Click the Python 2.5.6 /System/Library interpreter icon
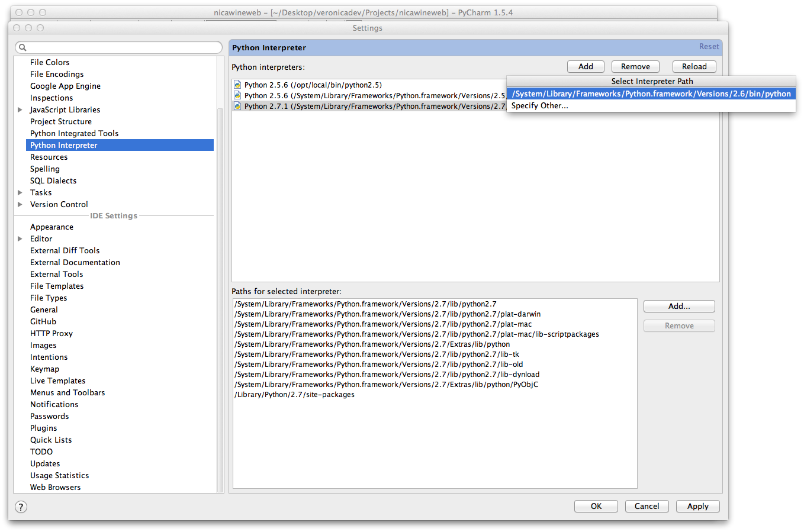The height and width of the screenshot is (532, 804). (237, 95)
